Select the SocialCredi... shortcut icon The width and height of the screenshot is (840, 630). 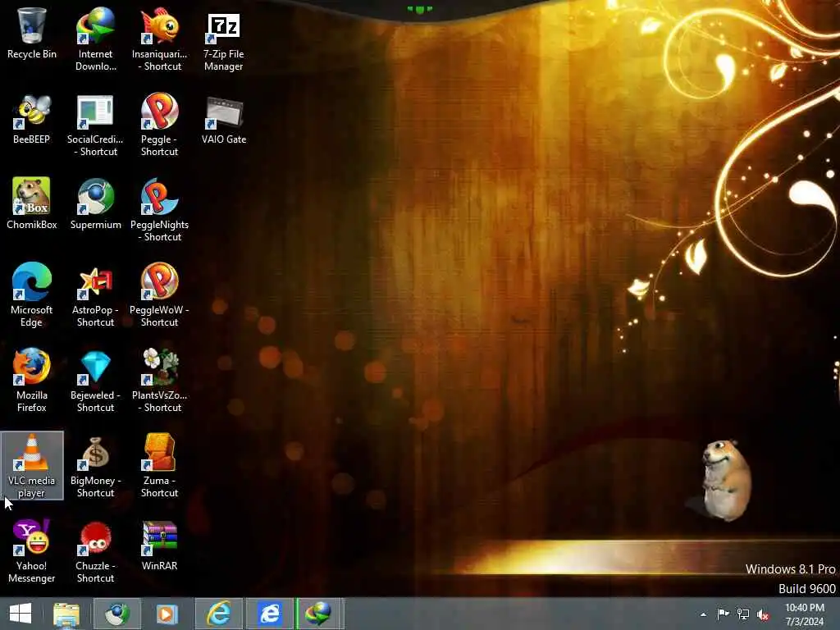[95, 126]
